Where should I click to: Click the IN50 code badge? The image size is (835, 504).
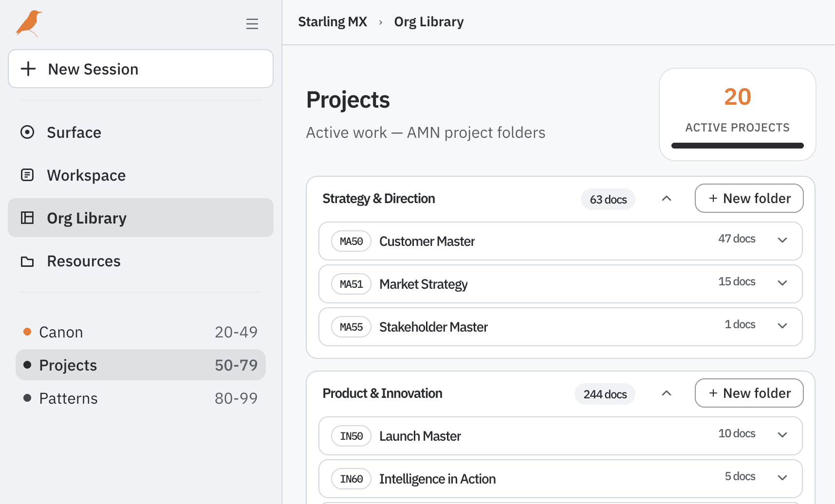pyautogui.click(x=352, y=436)
